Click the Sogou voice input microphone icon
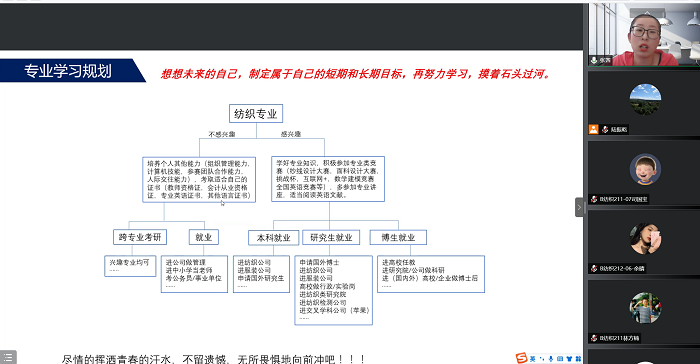The image size is (700, 364). click(551, 359)
